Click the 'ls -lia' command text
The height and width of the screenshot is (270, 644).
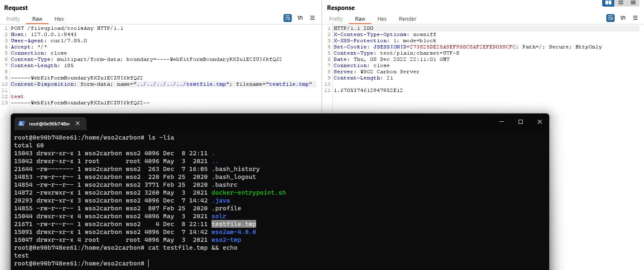click(161, 137)
